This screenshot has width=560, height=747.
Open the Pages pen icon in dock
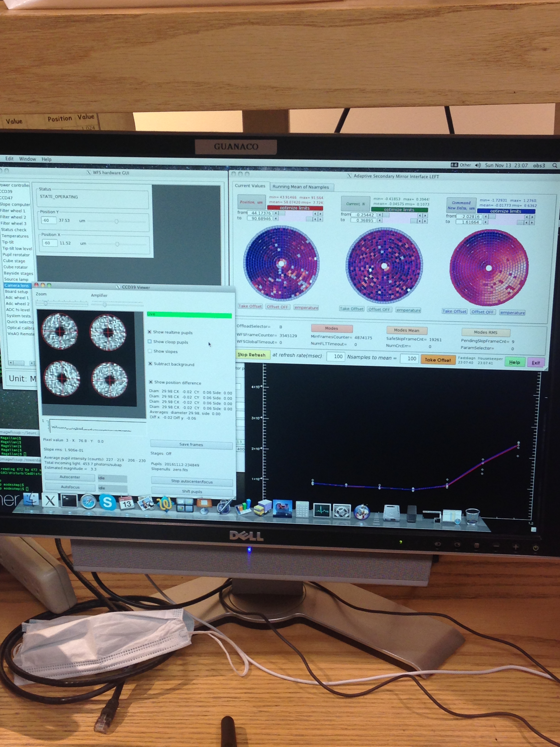tap(223, 506)
